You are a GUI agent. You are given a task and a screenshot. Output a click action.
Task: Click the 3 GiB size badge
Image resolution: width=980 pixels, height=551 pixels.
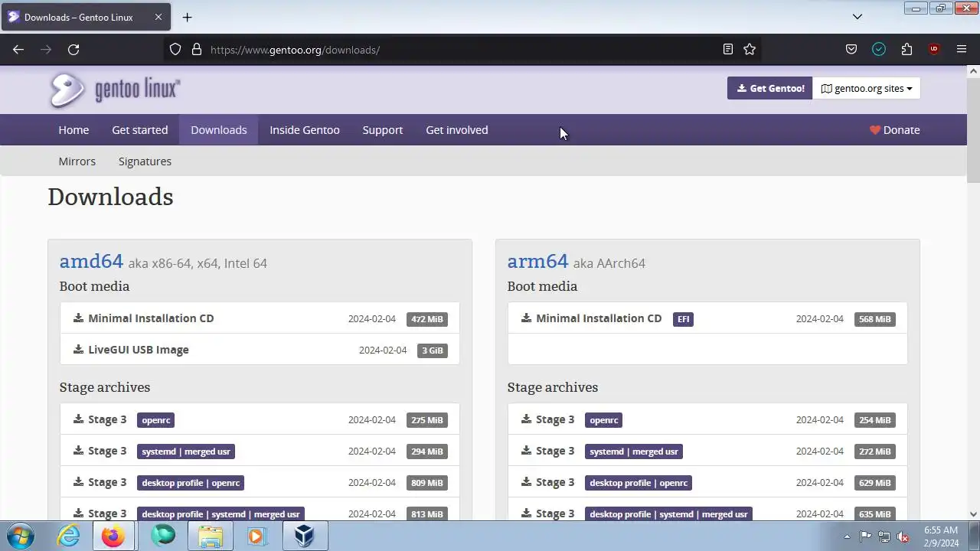[x=433, y=350]
